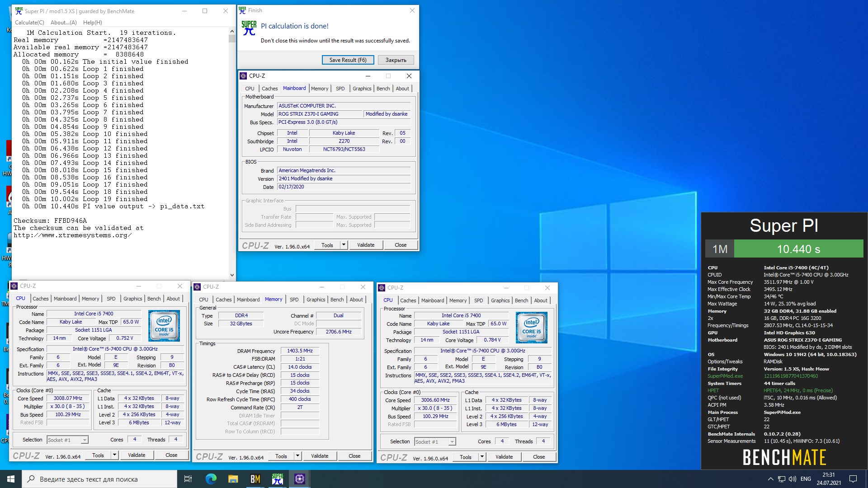The image size is (868, 488).
Task: Click Intel Core i5 logo in bottom-left CPU-Z
Action: tap(164, 325)
